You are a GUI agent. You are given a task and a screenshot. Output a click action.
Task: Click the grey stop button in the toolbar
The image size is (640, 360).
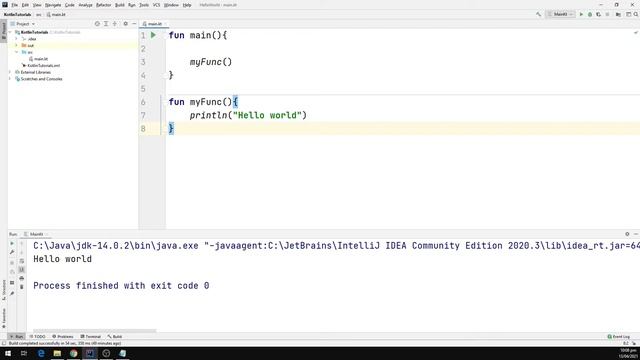(x=607, y=14)
